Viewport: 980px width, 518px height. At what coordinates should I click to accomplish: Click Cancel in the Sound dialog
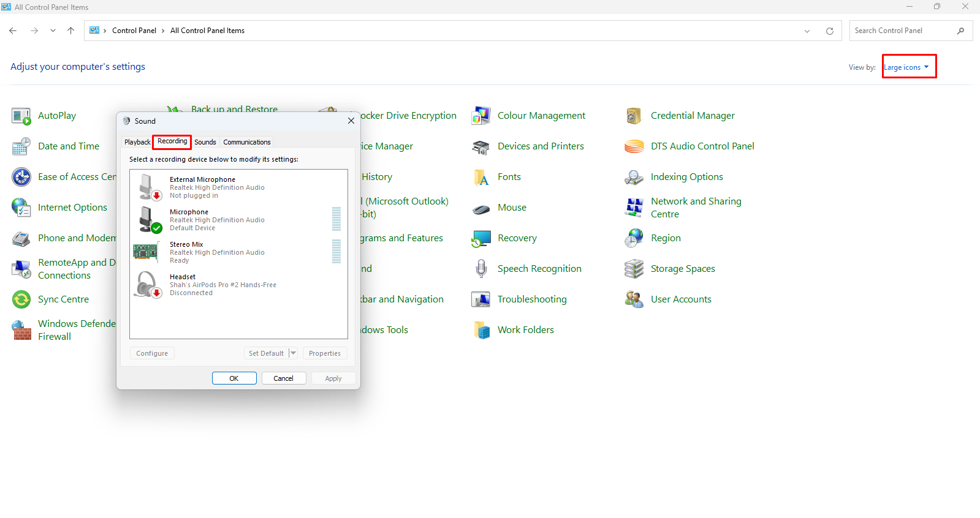283,378
